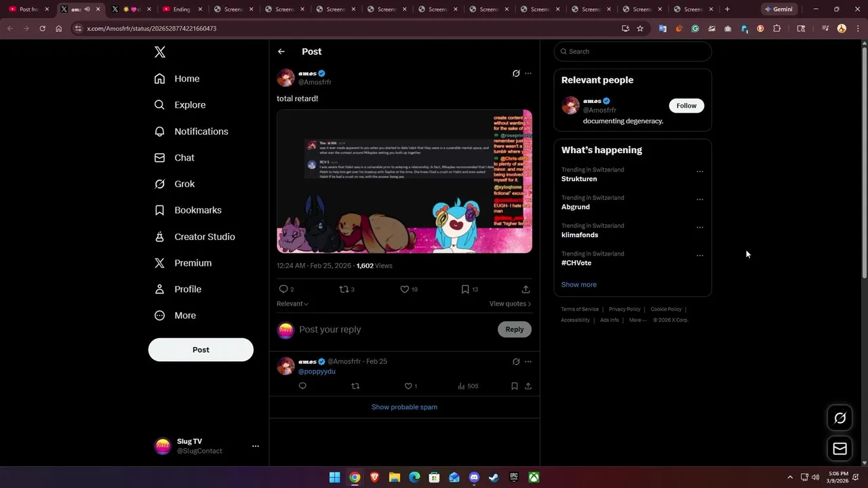Open options for #CHVote trend
The image size is (868, 488).
(700, 256)
